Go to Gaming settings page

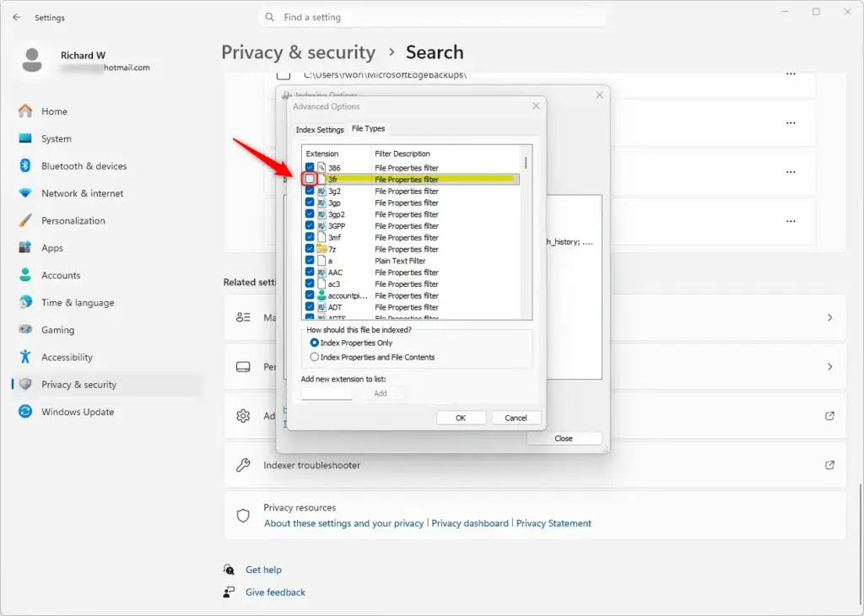pos(106,329)
